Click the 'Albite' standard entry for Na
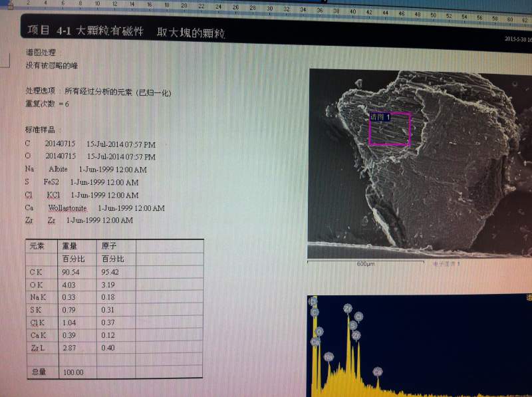The height and width of the screenshot is (397, 532). point(58,169)
